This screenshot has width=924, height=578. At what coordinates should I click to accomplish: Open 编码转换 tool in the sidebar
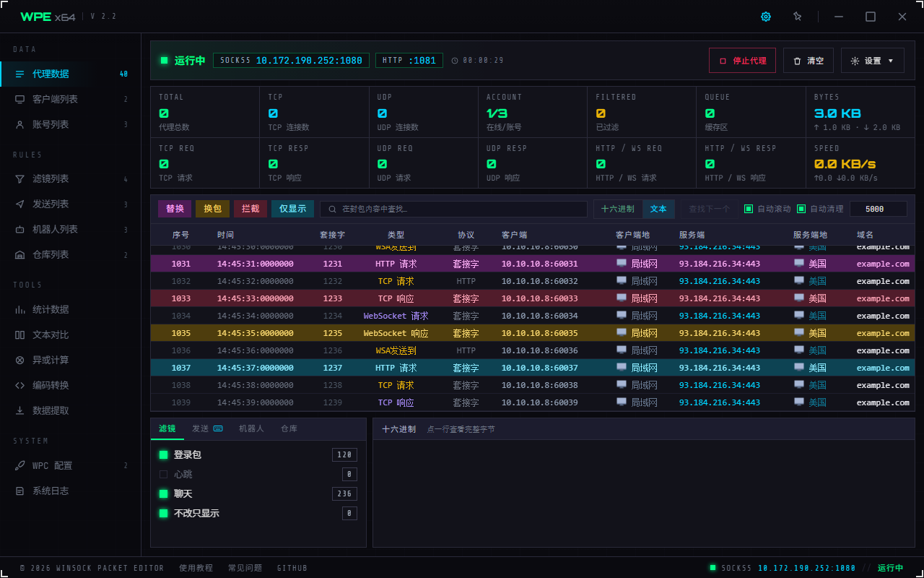70,385
